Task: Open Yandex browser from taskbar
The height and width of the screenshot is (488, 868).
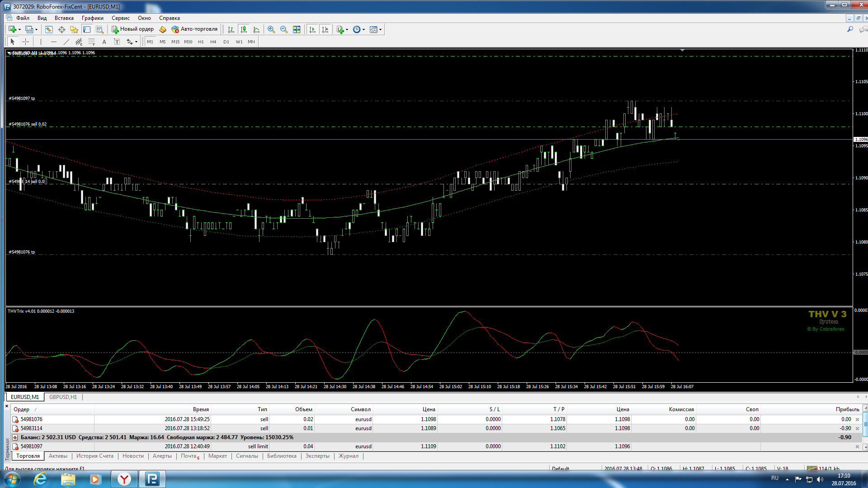Action: [124, 479]
